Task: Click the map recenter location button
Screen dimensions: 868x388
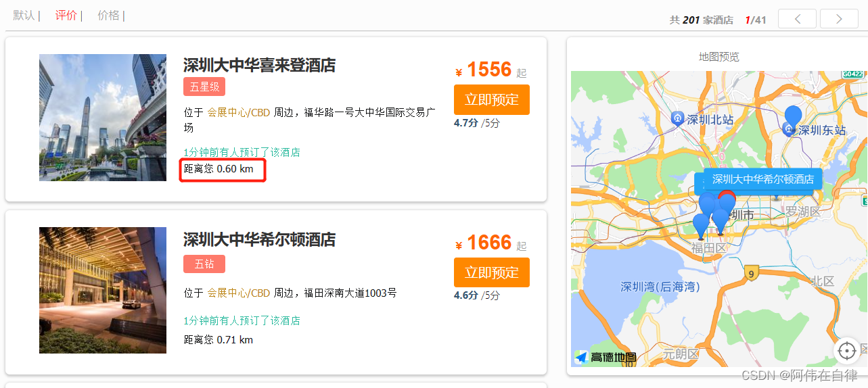Action: [846, 351]
